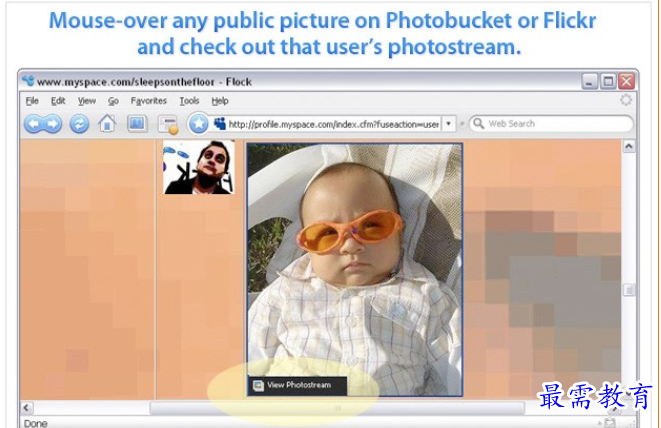
Task: Click the vertical scrollbar up arrow
Action: 629,146
